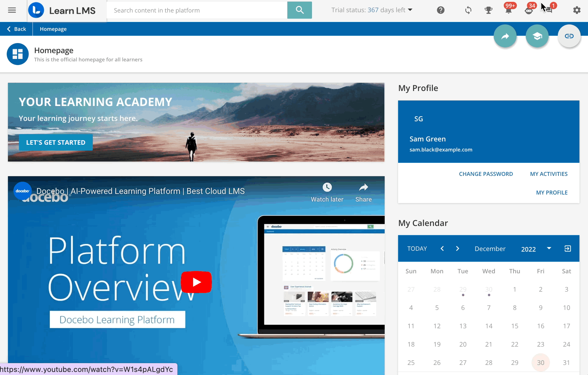This screenshot has width=588, height=375.
Task: Click the Docebo channel avatar in video
Action: [23, 191]
